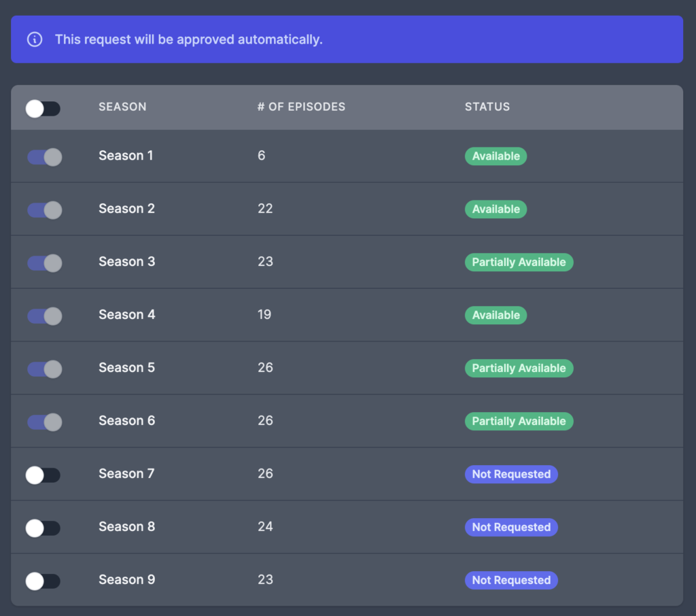Screen dimensions: 696x616
Task: Click the # OF EPISODES column header
Action: coord(301,107)
